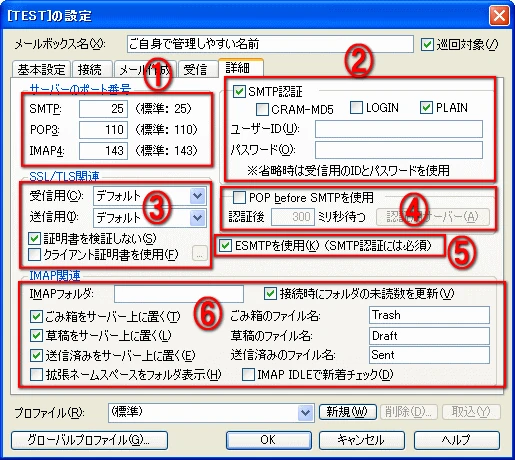Uncheck 草稿をサーバー上に置く checkbox

point(36,336)
